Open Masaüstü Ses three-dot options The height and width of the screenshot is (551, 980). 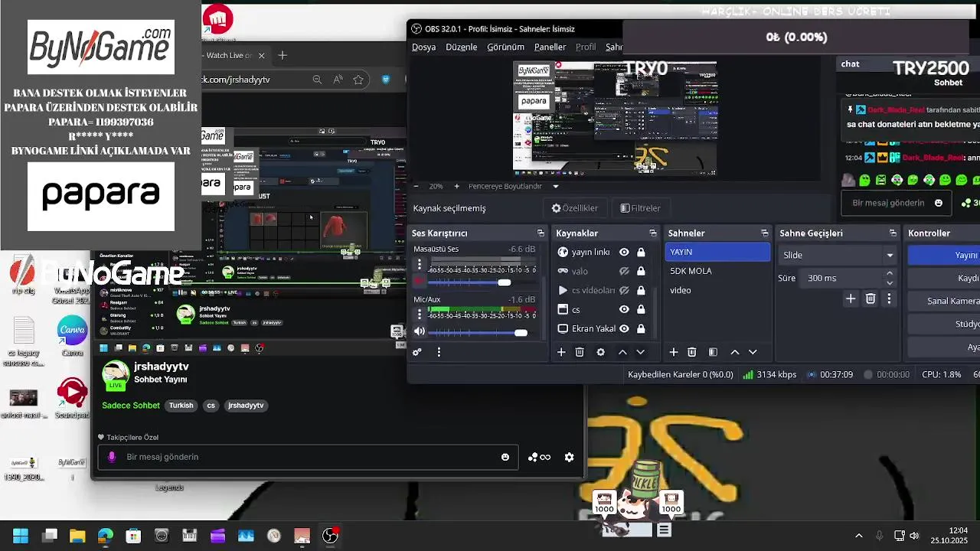tap(419, 265)
